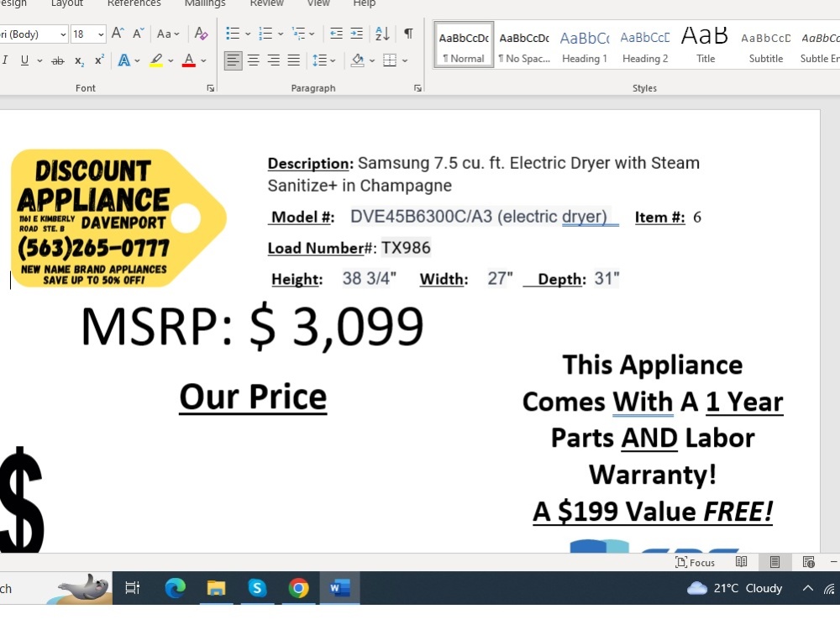Open underline style dropdown arrow
This screenshot has width=840, height=630.
39,61
